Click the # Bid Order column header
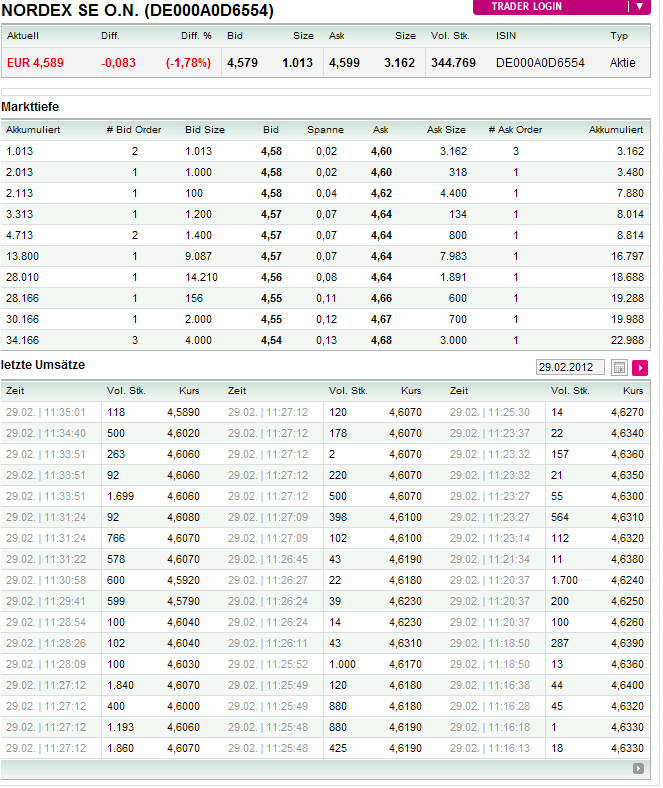The image size is (663, 788). coord(134,130)
